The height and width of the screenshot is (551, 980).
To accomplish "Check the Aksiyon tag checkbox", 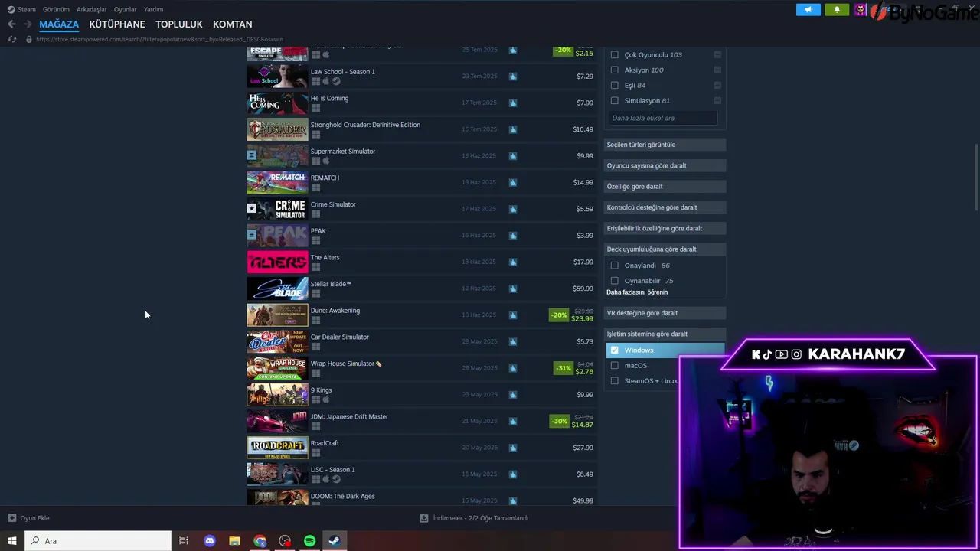I will point(614,70).
